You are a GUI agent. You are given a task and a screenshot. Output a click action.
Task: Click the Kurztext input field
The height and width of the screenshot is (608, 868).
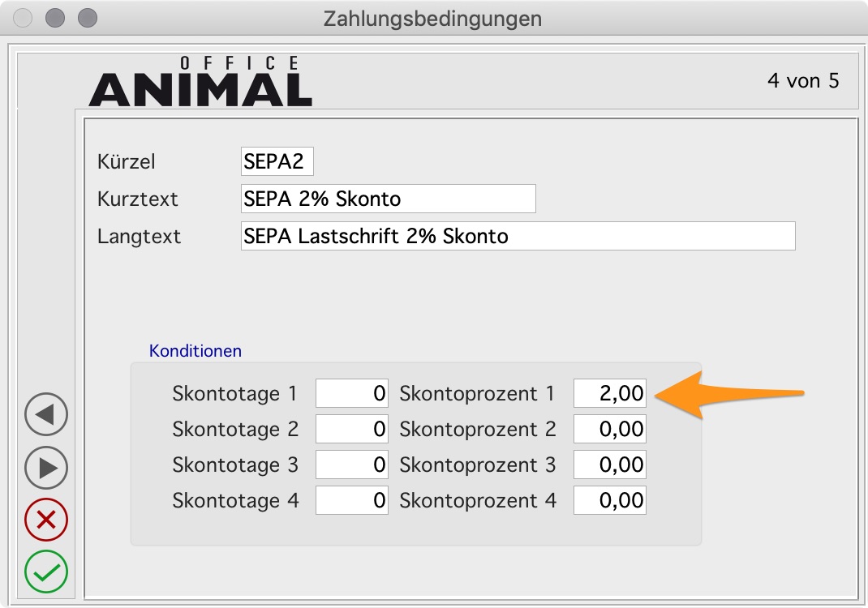pos(388,199)
